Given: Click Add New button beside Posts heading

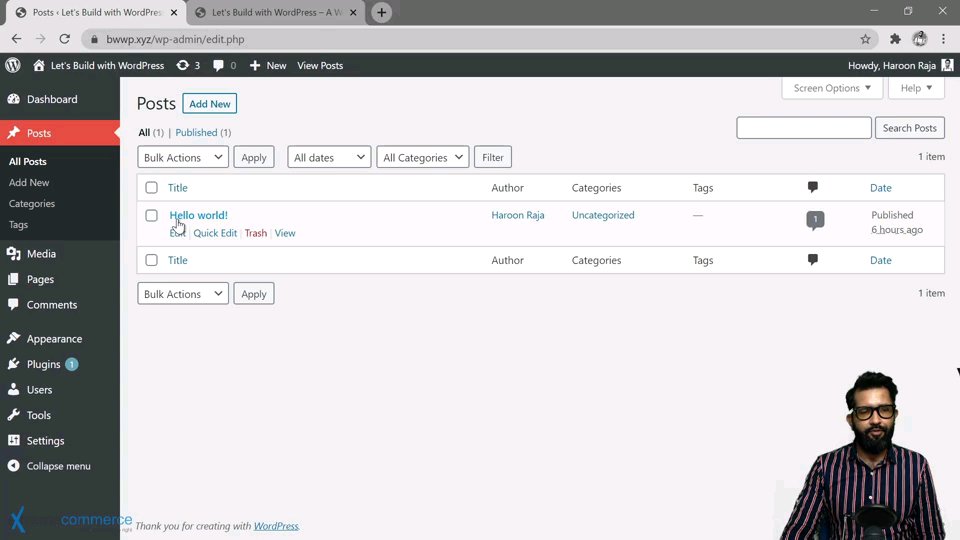Looking at the screenshot, I should point(209,103).
